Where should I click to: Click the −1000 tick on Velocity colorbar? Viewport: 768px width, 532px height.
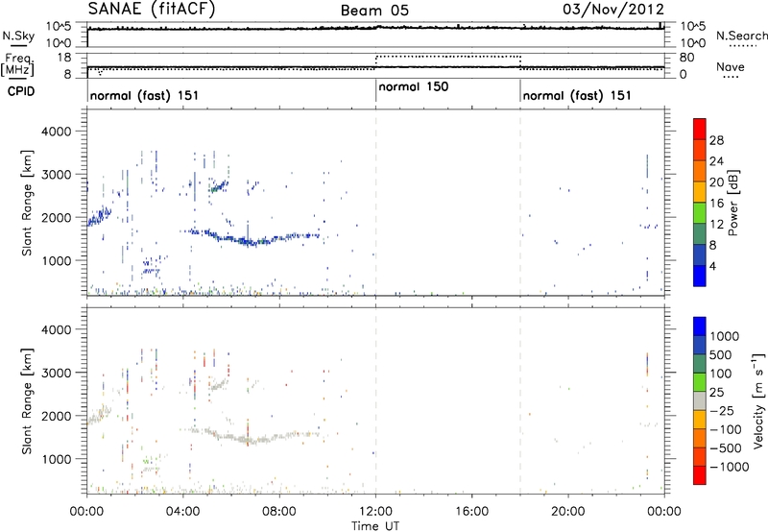729,467
